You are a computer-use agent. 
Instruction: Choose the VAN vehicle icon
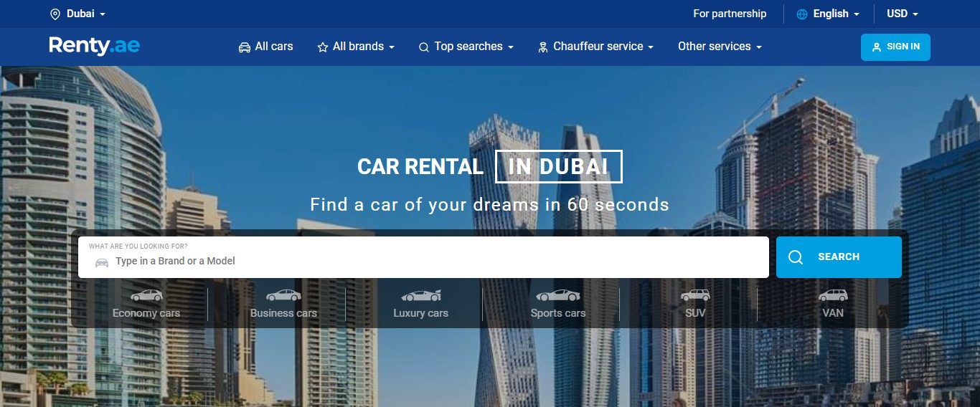click(x=833, y=295)
